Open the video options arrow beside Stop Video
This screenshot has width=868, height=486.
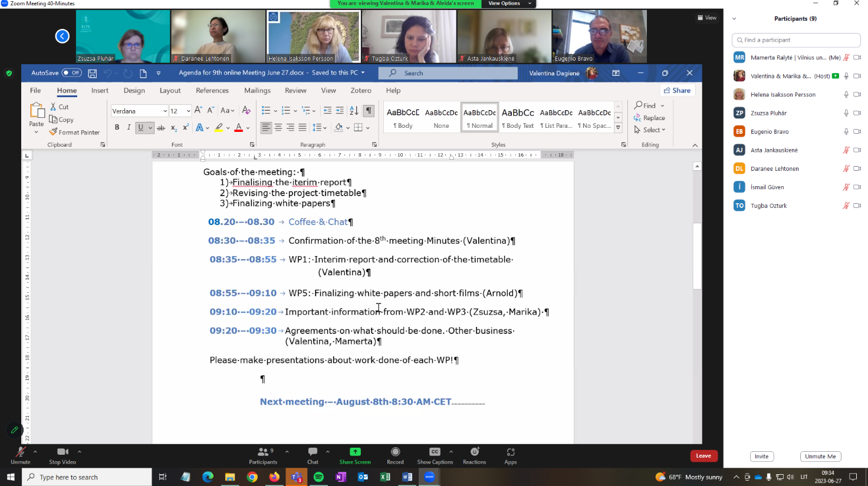[80, 452]
